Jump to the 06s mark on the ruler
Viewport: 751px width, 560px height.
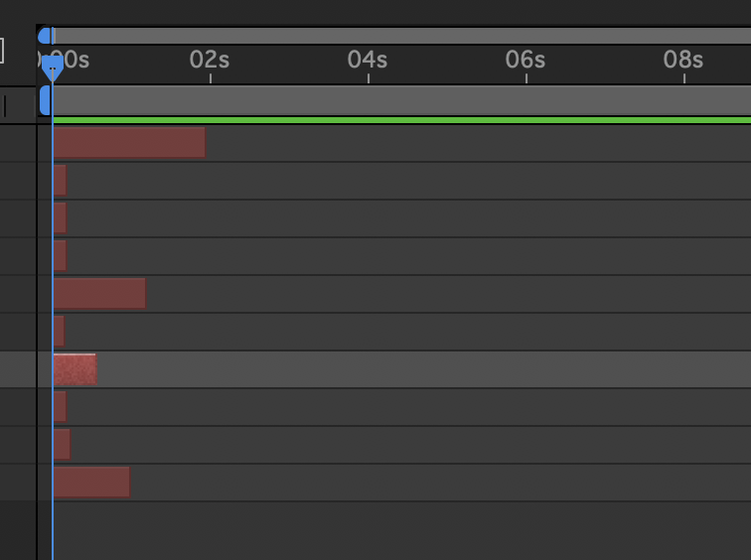(526, 62)
